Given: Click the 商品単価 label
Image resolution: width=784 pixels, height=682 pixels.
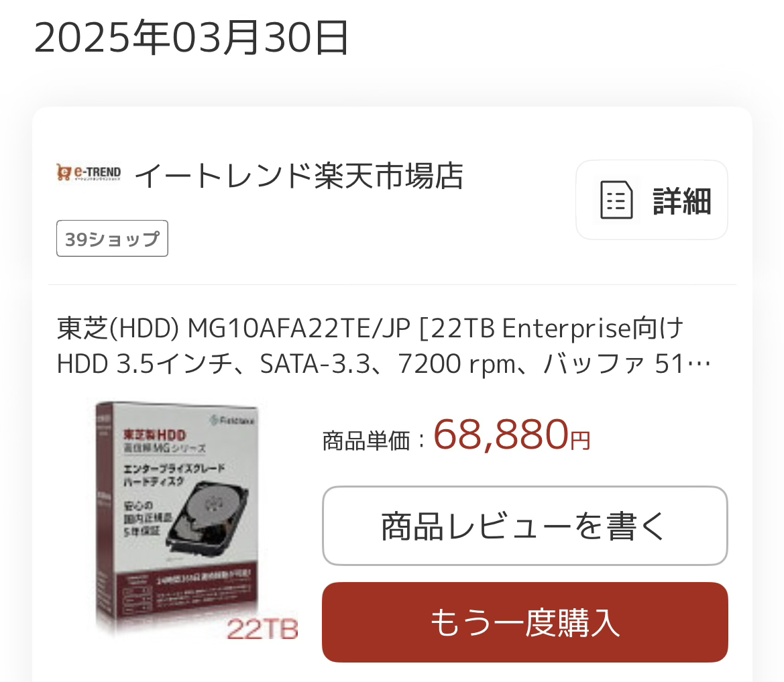Looking at the screenshot, I should pos(366,441).
